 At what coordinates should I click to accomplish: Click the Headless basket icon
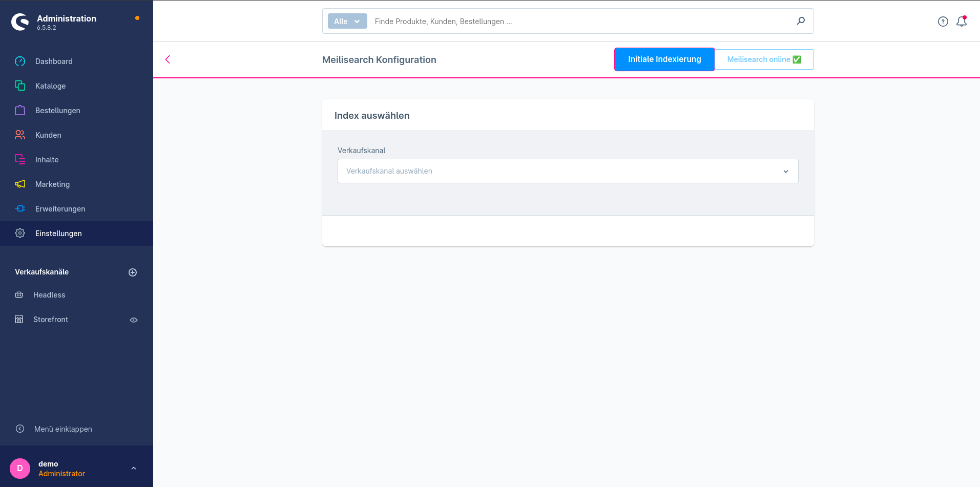pyautogui.click(x=19, y=294)
